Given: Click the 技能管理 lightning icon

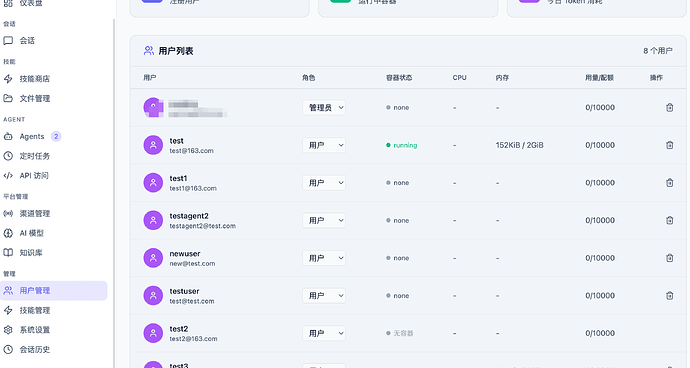Looking at the screenshot, I should pyautogui.click(x=8, y=310).
